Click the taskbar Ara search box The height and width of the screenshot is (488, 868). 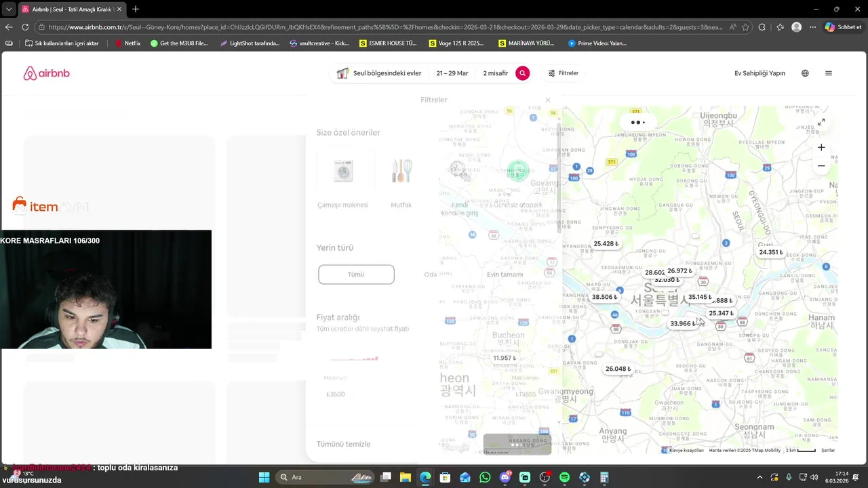pos(323,477)
